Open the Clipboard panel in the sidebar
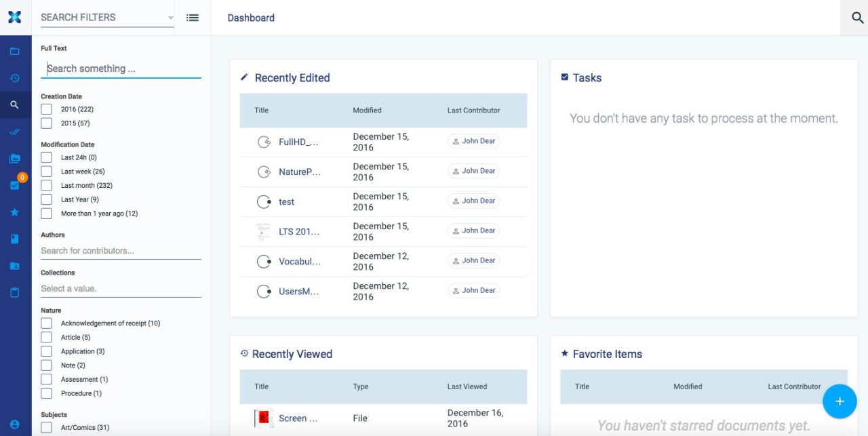868x436 pixels. click(15, 292)
